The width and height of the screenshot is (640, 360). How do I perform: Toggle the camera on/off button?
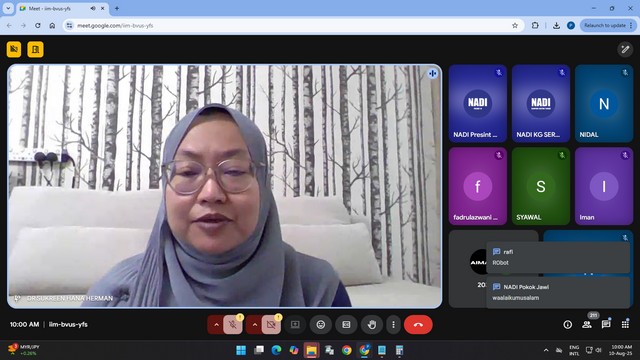[271, 325]
